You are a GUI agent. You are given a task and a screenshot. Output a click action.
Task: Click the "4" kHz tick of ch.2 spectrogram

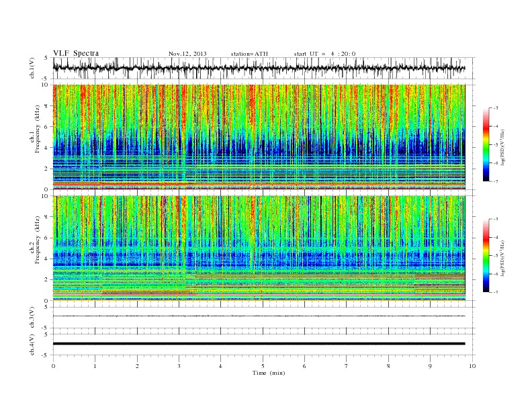pos(46,259)
